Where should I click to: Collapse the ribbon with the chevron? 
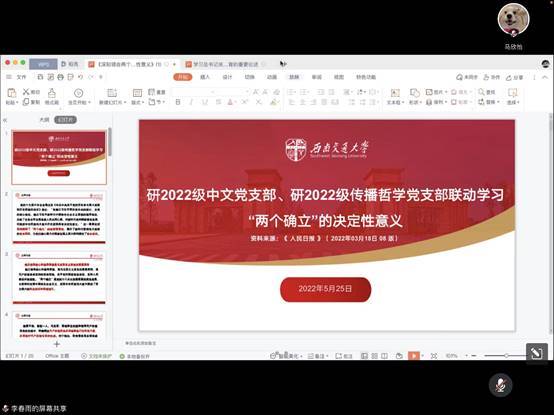[x=545, y=77]
